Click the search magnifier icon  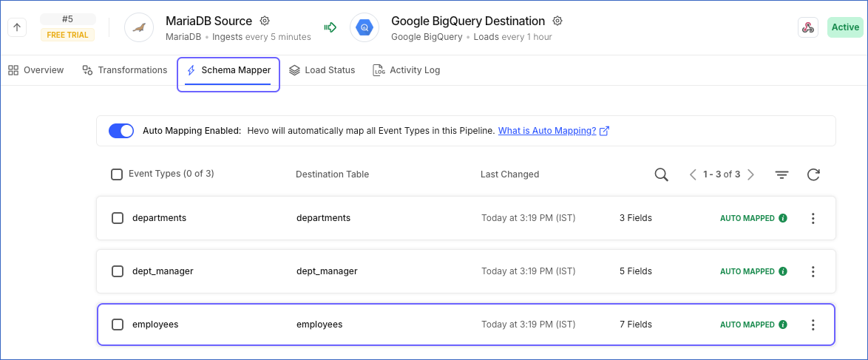pos(661,174)
